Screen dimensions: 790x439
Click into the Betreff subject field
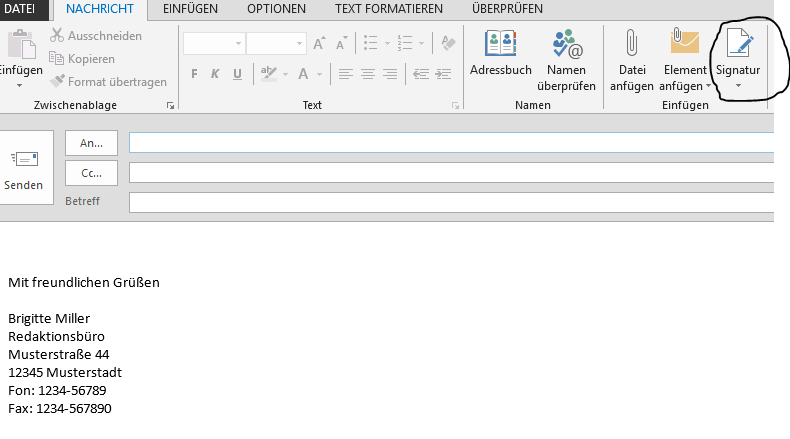[451, 202]
